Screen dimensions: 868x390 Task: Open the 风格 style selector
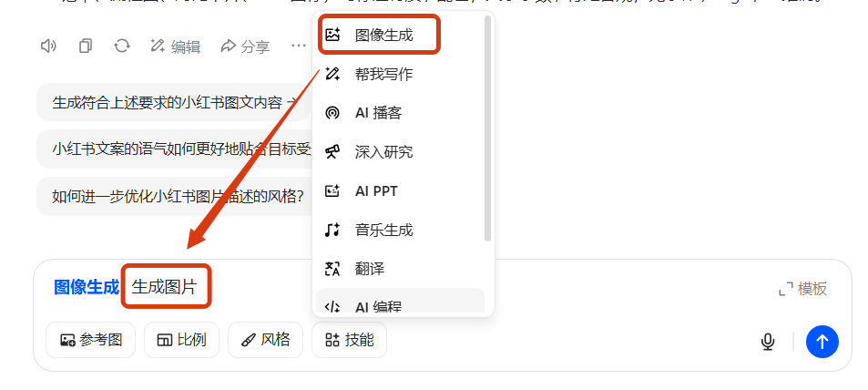click(265, 340)
